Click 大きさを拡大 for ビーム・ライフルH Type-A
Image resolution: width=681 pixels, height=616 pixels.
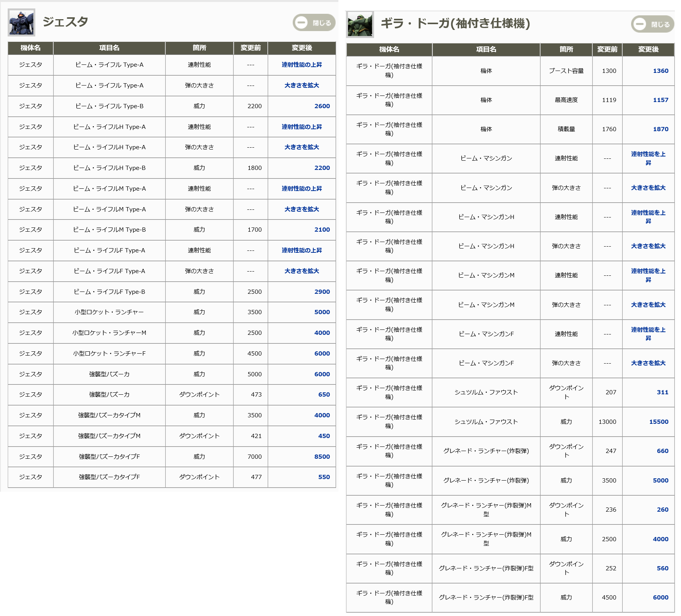pyautogui.click(x=302, y=147)
